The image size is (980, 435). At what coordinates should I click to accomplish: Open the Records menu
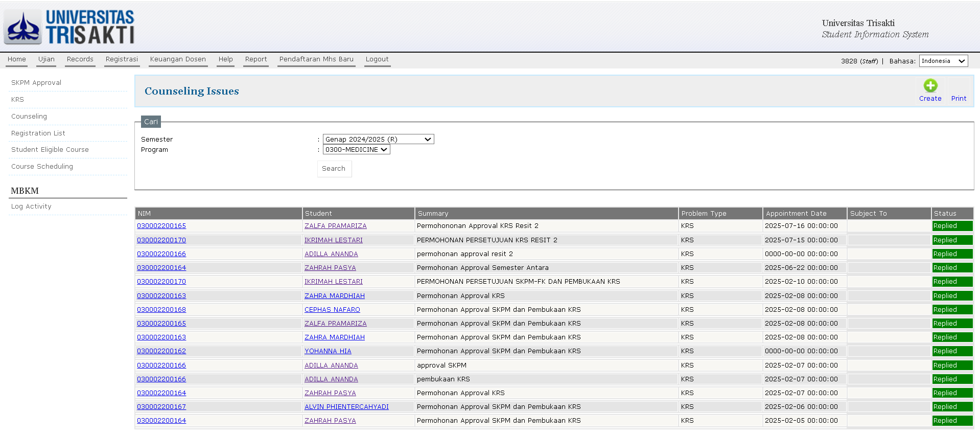80,59
